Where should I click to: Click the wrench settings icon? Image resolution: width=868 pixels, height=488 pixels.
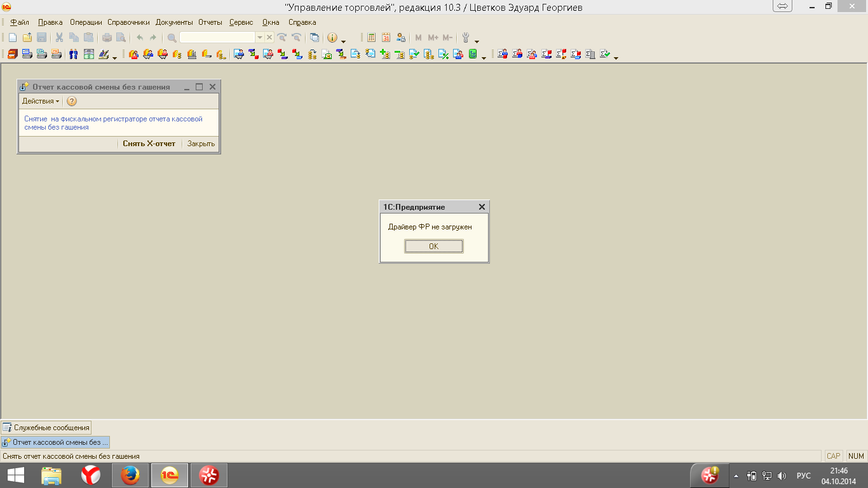click(466, 37)
